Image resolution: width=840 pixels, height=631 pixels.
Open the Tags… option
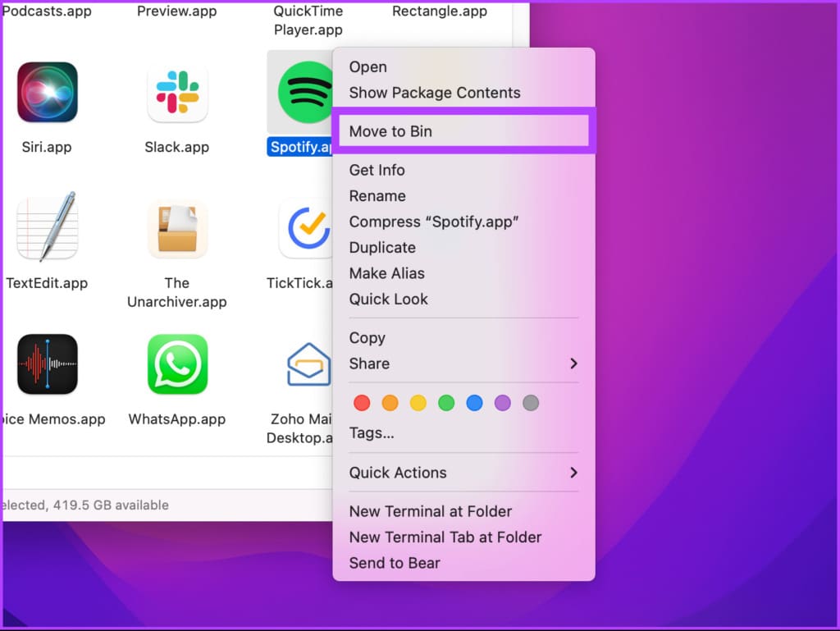pyautogui.click(x=463, y=432)
